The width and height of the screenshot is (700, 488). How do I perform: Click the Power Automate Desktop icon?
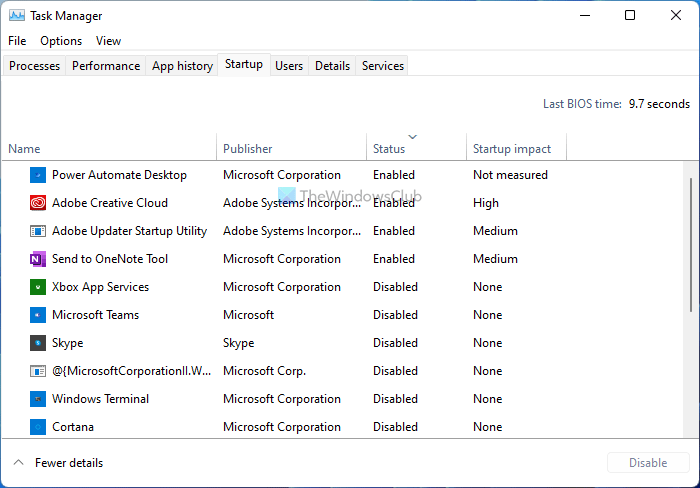click(38, 175)
